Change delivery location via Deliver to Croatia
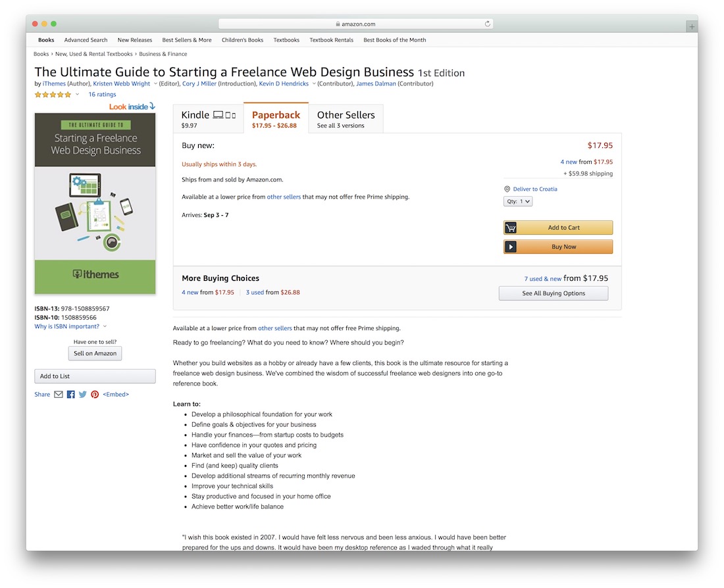 [x=535, y=189]
